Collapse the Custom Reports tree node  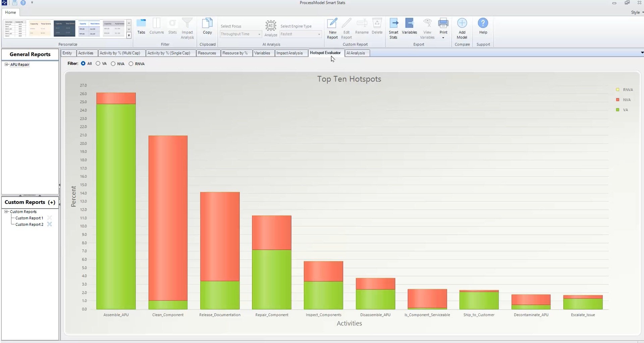pos(6,212)
